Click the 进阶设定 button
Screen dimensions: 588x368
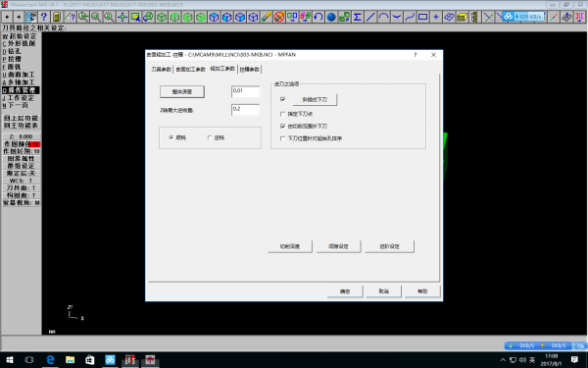[x=390, y=246]
